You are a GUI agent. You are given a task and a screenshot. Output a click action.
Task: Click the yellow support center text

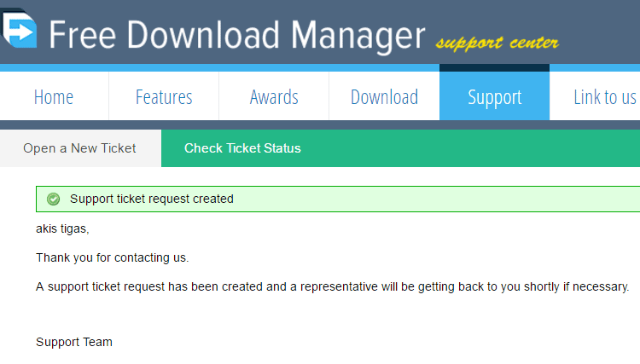(497, 43)
